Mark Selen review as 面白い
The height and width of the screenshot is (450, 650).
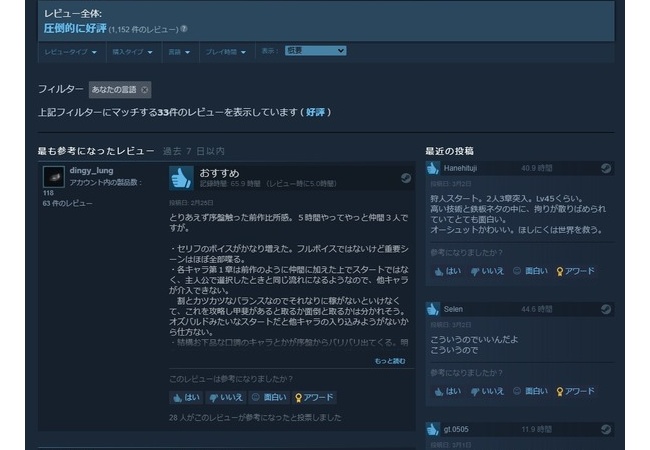(x=530, y=392)
